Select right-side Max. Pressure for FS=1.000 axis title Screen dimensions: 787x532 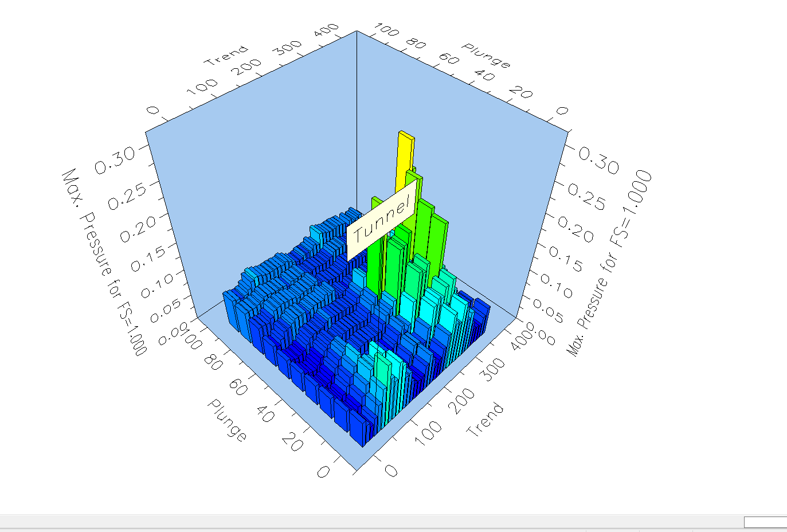point(609,263)
